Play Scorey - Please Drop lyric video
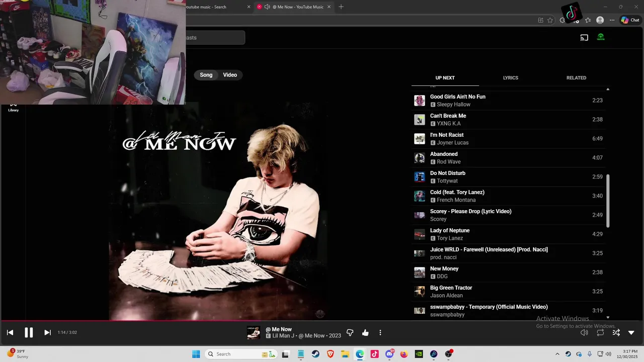Viewport: 644px width, 362px height. [x=508, y=215]
